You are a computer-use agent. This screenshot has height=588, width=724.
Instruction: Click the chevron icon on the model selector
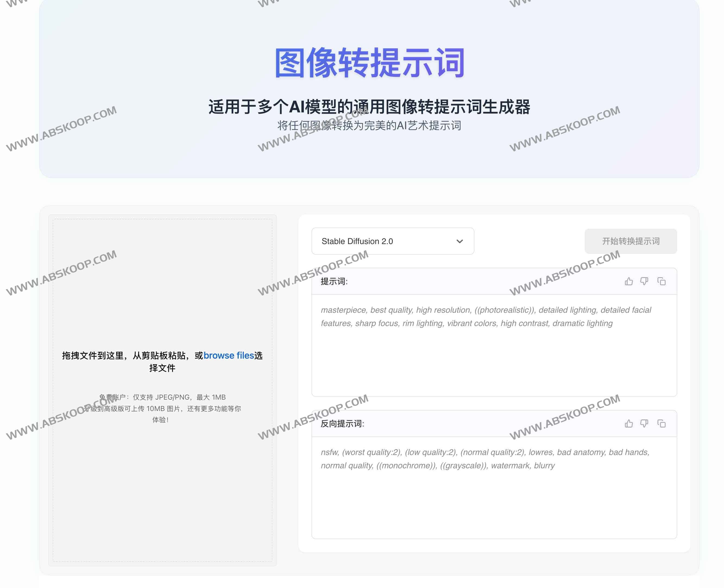pyautogui.click(x=460, y=241)
